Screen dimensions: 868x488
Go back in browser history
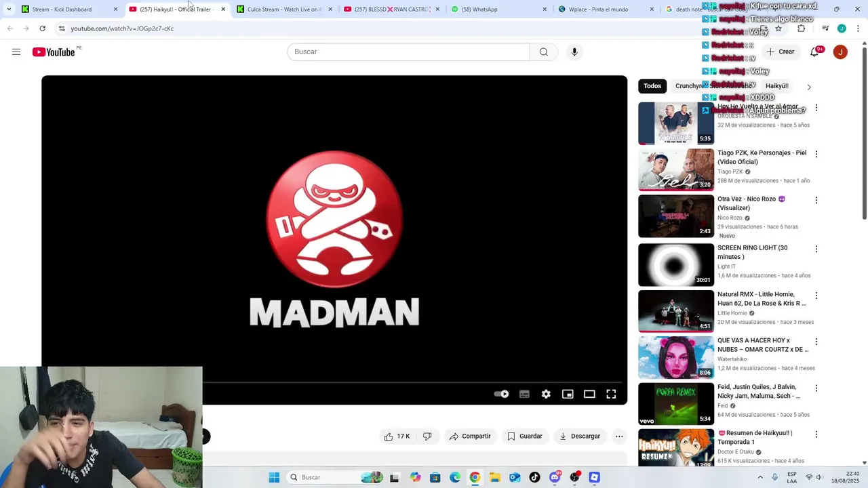tap(9, 28)
